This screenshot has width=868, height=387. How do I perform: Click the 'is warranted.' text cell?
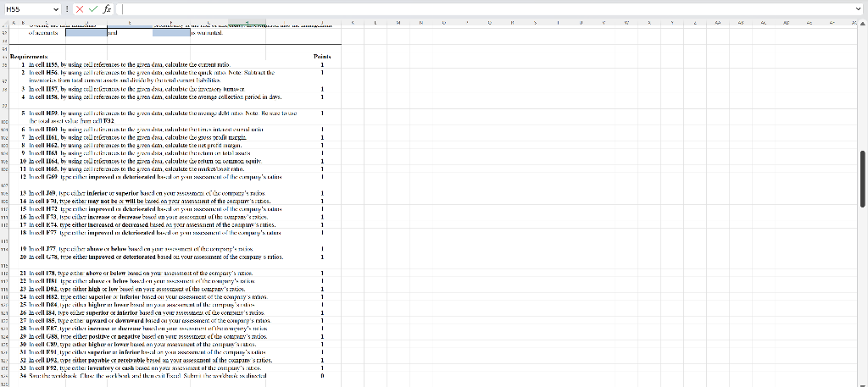207,33
